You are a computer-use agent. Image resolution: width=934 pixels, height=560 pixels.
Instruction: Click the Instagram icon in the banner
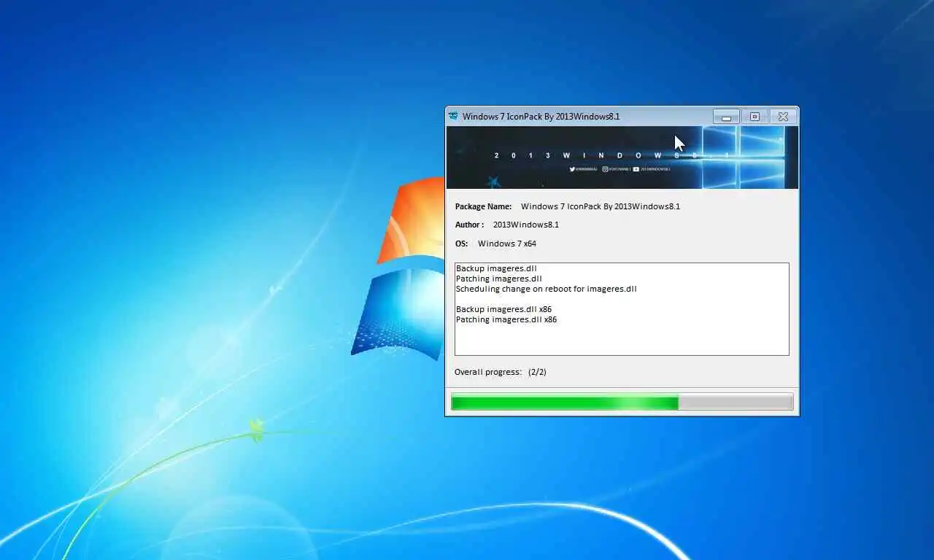click(x=605, y=169)
